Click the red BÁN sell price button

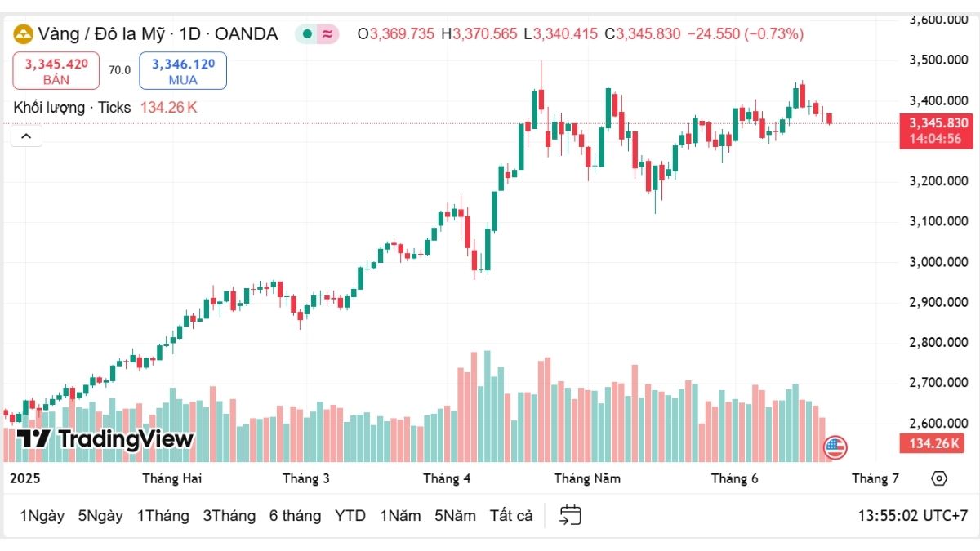[x=56, y=70]
